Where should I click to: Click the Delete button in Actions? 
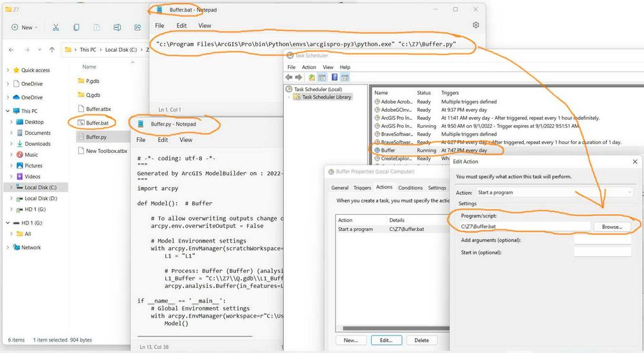tap(421, 340)
